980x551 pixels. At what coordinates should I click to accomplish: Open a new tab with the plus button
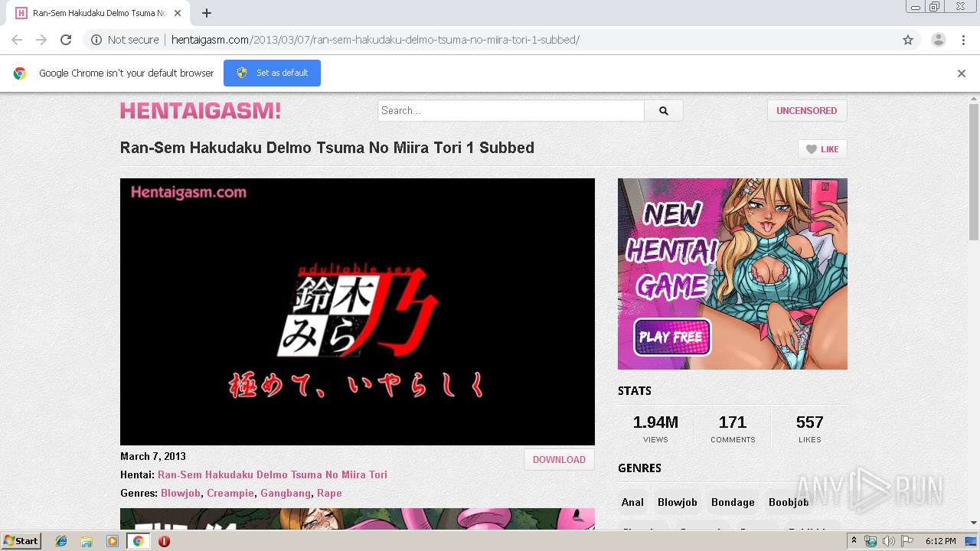(x=207, y=13)
